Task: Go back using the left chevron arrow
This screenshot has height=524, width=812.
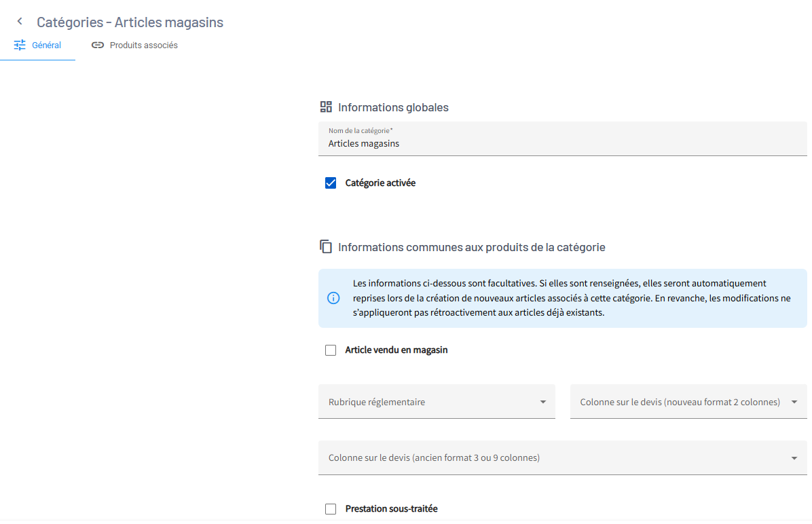Action: [20, 21]
